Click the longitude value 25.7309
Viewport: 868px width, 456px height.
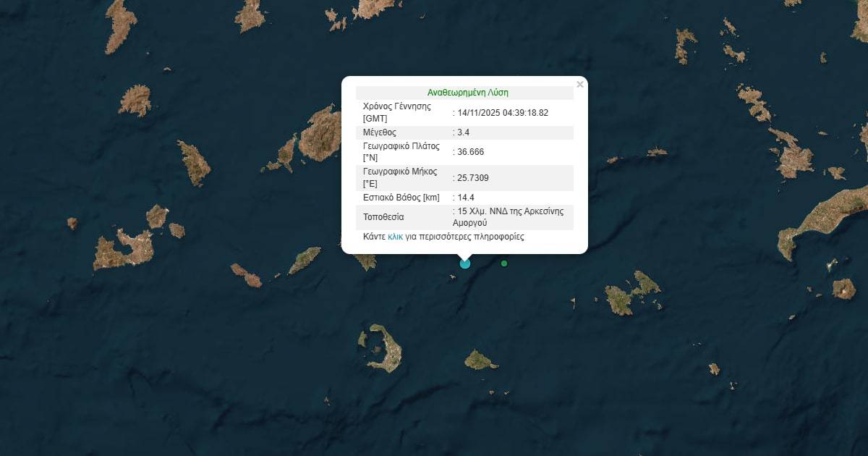coord(473,178)
